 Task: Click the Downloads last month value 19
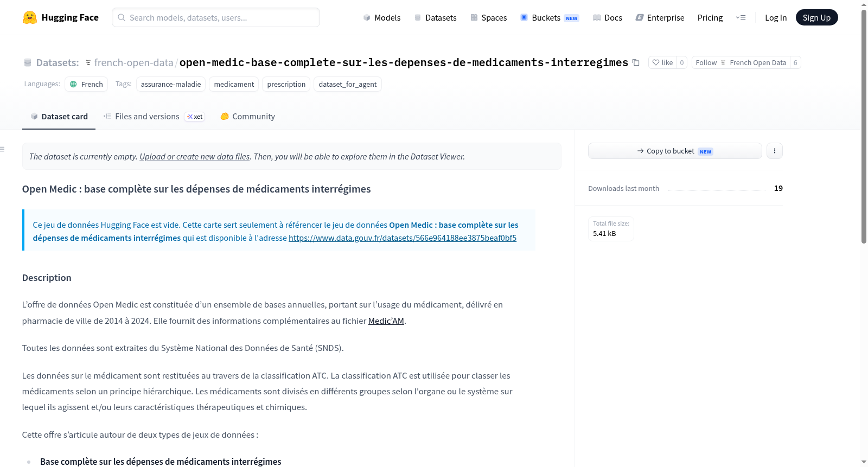tap(778, 188)
